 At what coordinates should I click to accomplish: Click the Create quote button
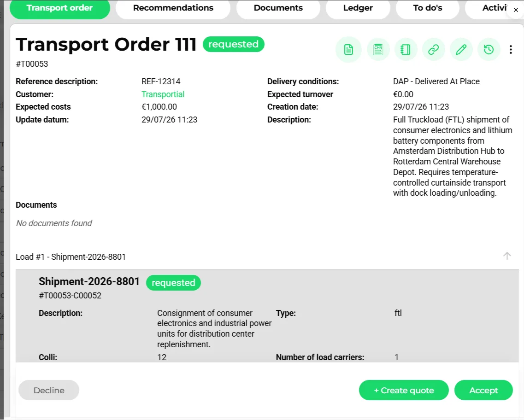(404, 390)
